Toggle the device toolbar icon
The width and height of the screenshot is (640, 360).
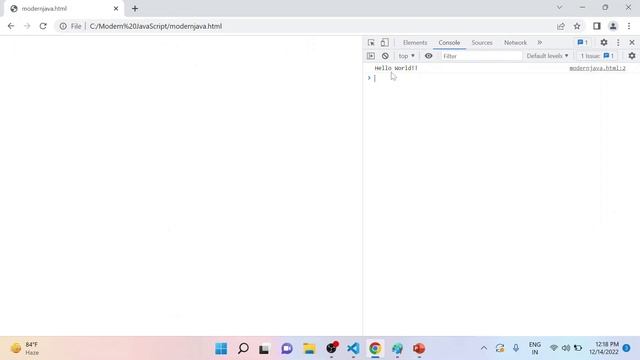[384, 42]
